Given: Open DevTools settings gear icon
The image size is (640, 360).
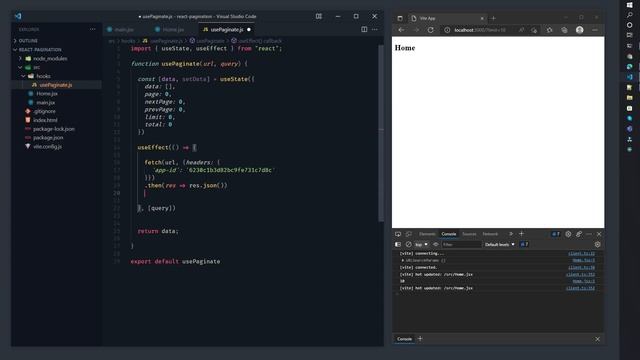Looking at the screenshot, I should point(568,234).
